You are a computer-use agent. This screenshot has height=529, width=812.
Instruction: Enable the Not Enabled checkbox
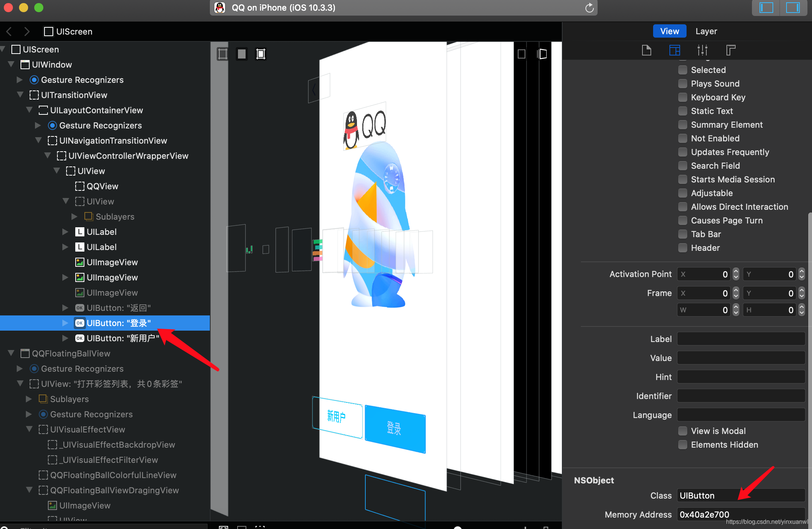tap(683, 138)
